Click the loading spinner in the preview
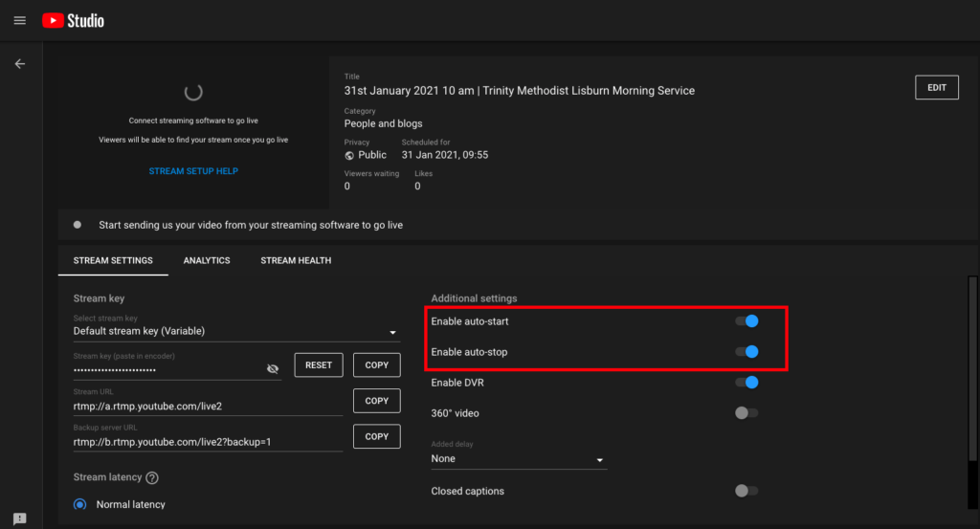 (193, 93)
